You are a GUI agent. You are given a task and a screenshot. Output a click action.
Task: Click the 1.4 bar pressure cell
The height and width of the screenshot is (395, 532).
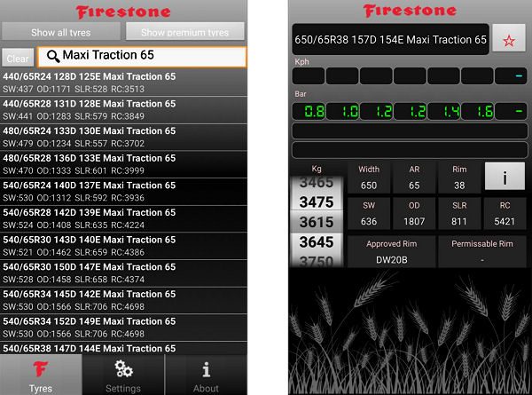tap(444, 111)
